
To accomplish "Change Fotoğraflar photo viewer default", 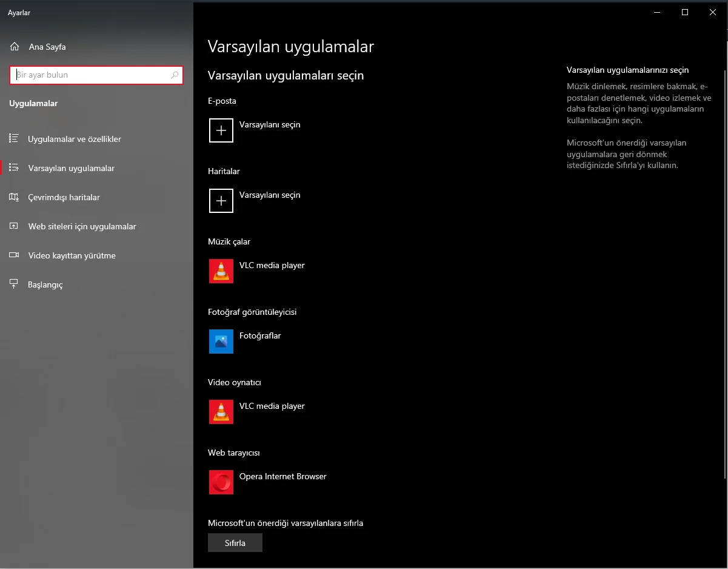I will tap(260, 335).
